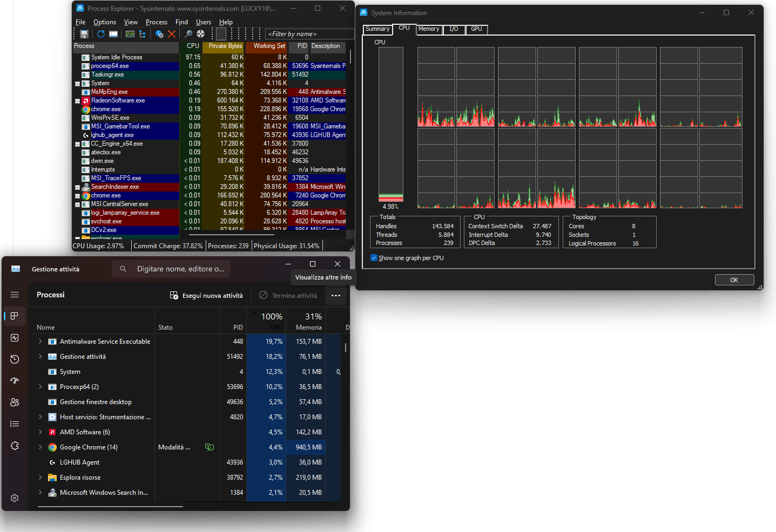Screen dimensions: 776x532
Task: Open the three-dots more options button
Action: pos(336,296)
